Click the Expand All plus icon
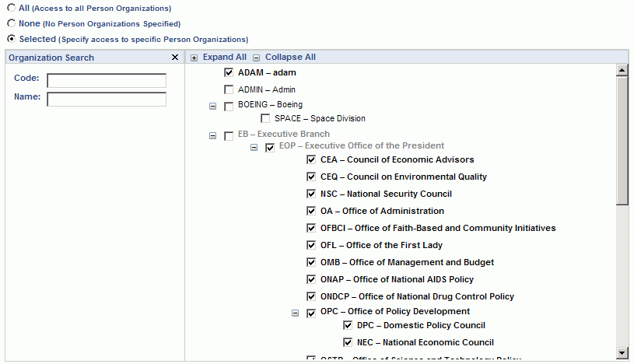Image resolution: width=634 pixels, height=364 pixels. point(194,58)
